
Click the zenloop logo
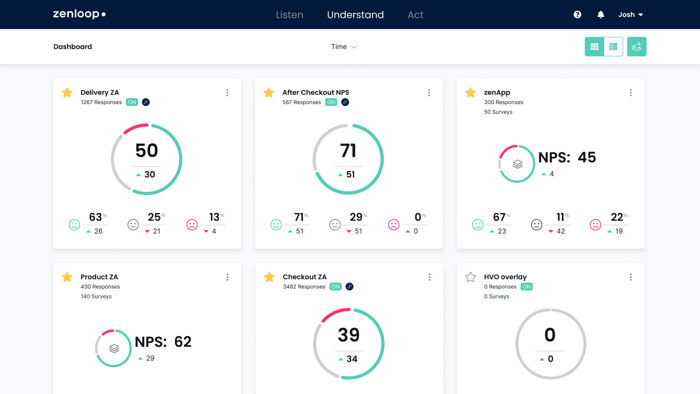79,14
